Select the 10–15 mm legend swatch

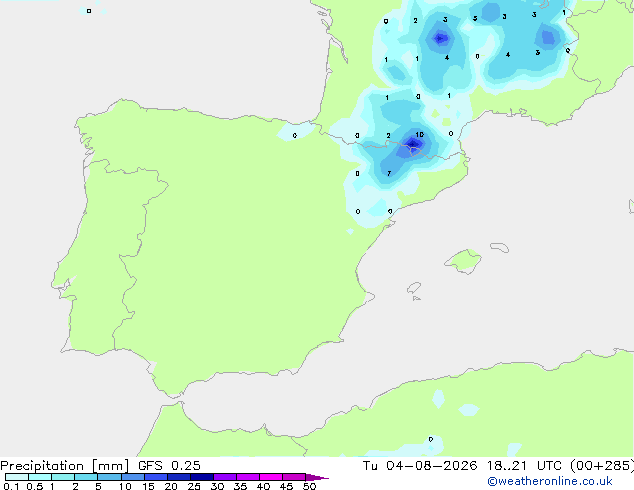pyautogui.click(x=133, y=477)
